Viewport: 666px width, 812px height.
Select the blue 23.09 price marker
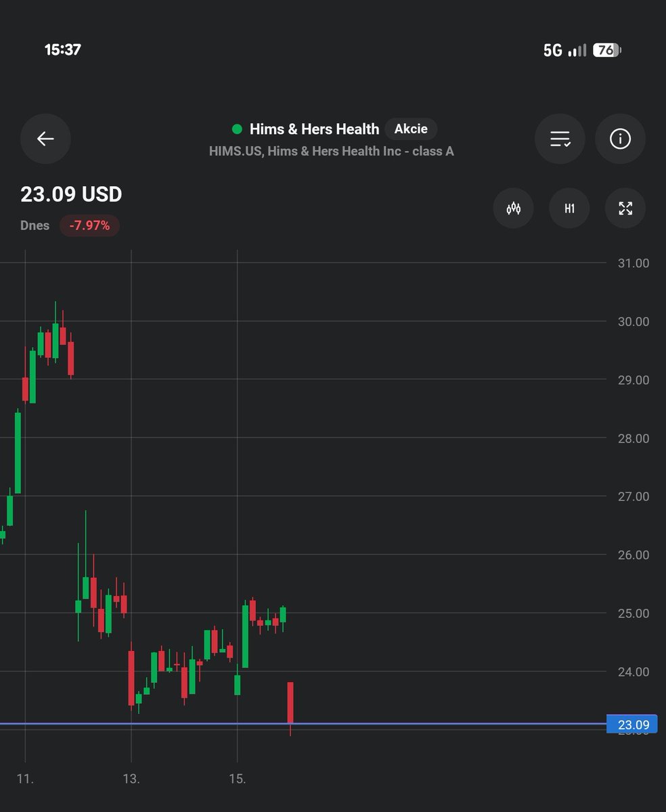(x=633, y=725)
